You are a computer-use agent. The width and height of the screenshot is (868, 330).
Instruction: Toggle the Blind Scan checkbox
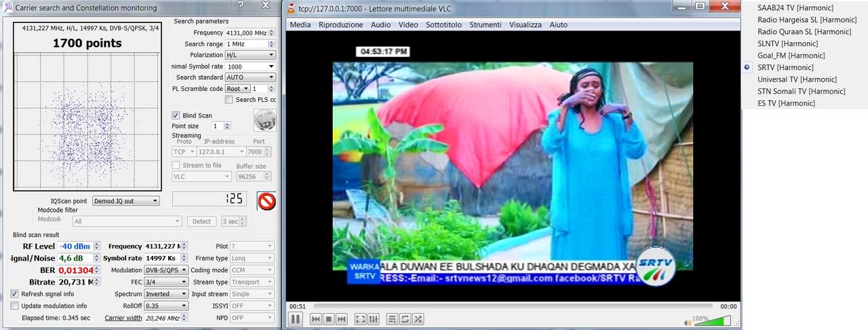pyautogui.click(x=176, y=115)
